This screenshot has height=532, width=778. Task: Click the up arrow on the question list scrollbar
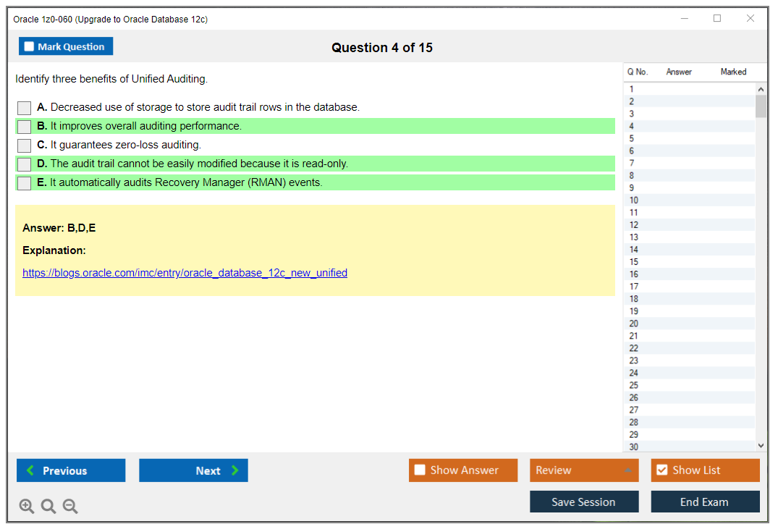point(761,88)
